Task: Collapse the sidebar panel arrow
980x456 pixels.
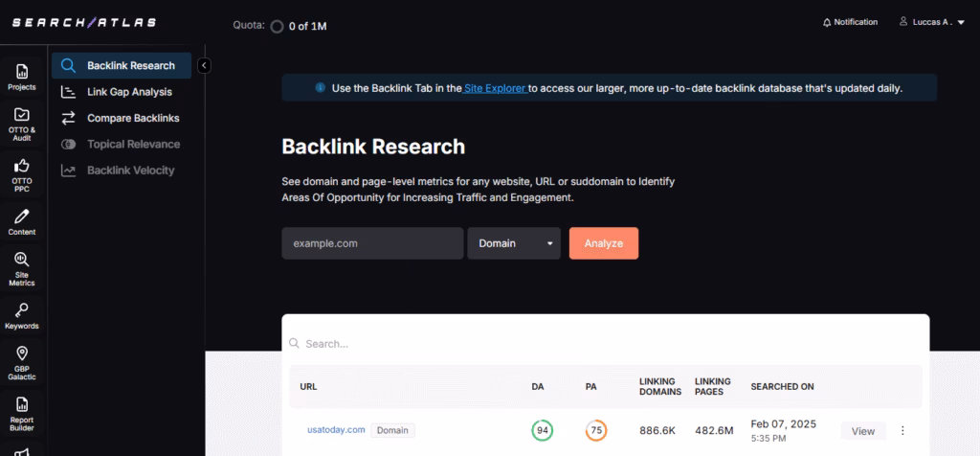Action: 204,65
